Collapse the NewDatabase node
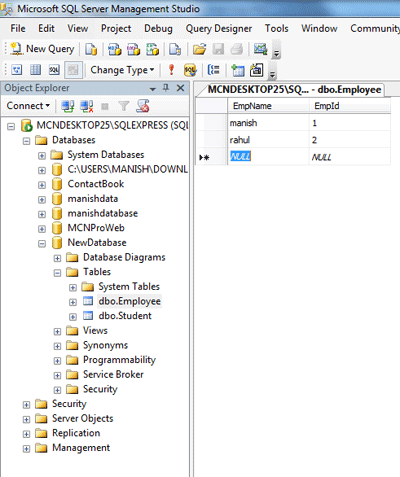The image size is (400, 477). click(x=42, y=243)
